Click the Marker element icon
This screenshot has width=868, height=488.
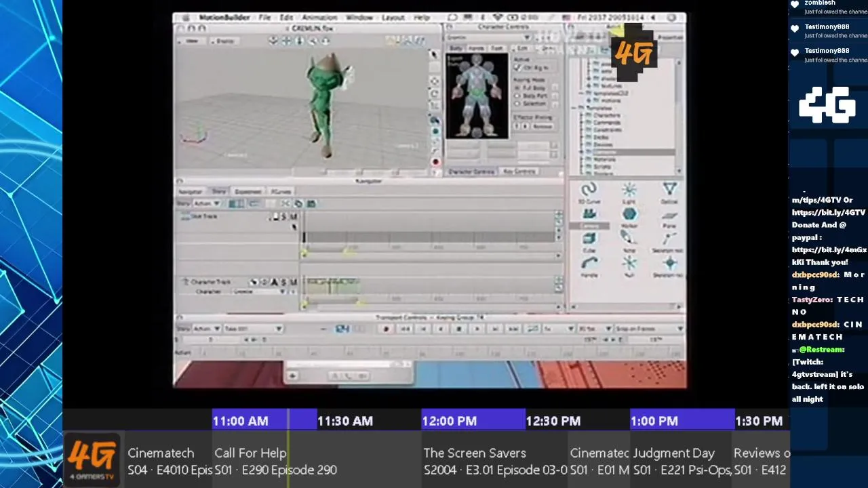click(629, 215)
